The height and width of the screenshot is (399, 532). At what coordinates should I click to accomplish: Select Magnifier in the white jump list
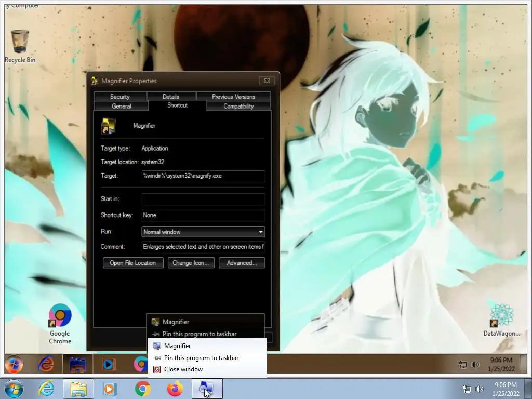[x=207, y=345]
